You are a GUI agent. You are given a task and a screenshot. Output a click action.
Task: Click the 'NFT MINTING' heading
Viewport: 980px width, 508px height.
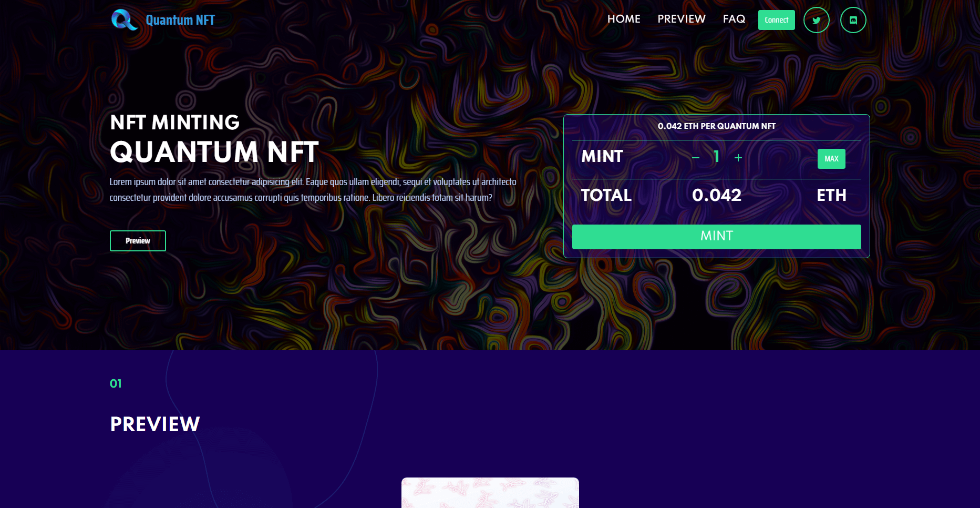[x=175, y=123]
